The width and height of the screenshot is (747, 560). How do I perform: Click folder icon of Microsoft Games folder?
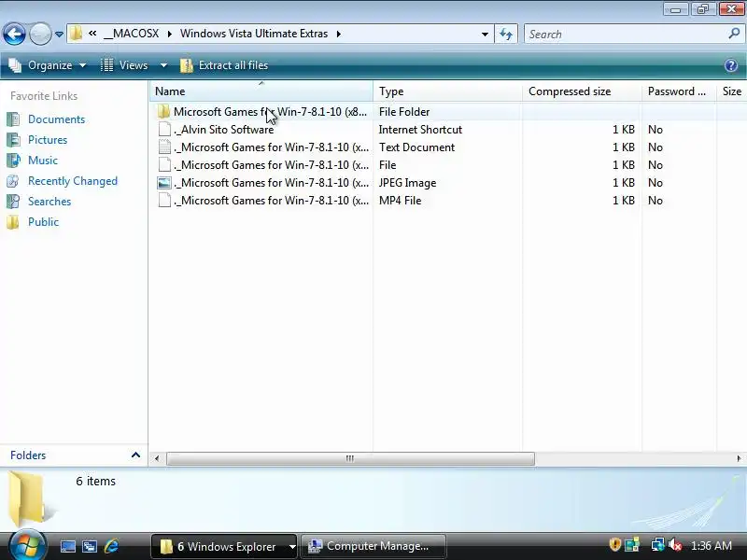tap(163, 112)
